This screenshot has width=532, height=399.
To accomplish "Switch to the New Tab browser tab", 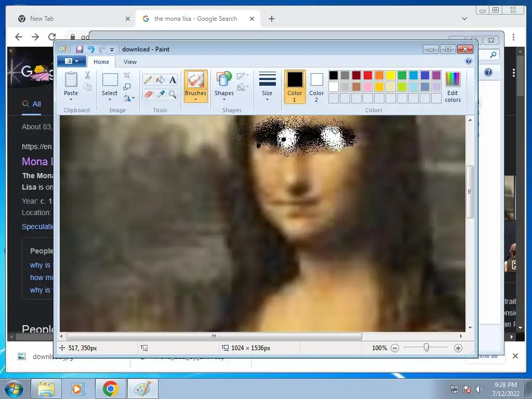I will tap(70, 19).
